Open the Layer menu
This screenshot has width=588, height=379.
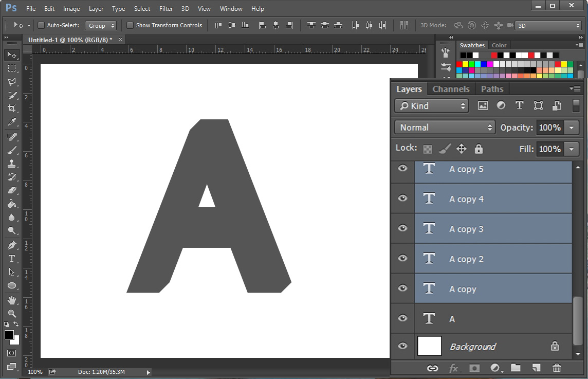click(x=96, y=8)
